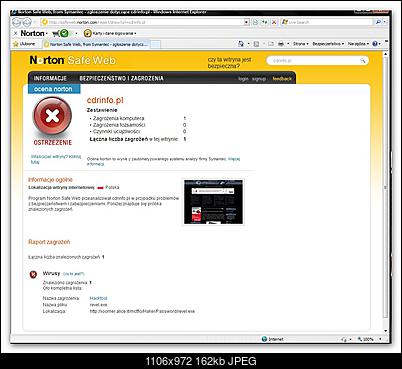This screenshot has width=402, height=369.
Task: Open the INFORMACJE navigation tab
Action: [x=50, y=78]
